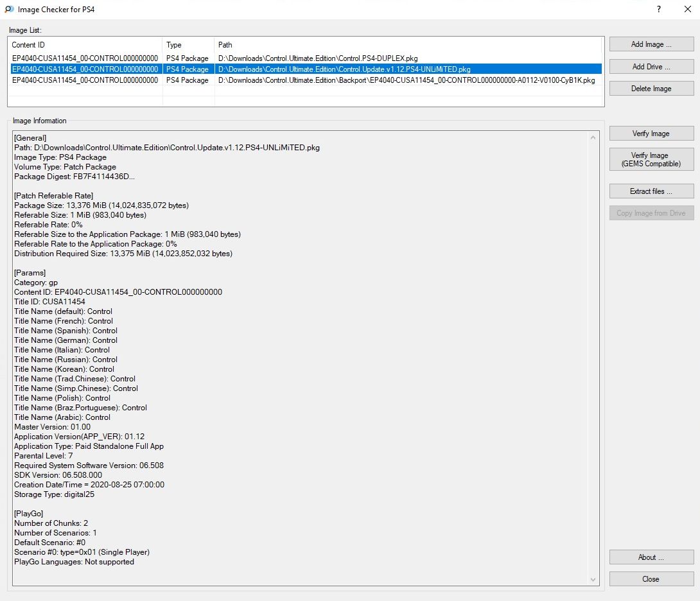This screenshot has width=700, height=601.
Task: Click the help question mark icon
Action: [x=659, y=9]
